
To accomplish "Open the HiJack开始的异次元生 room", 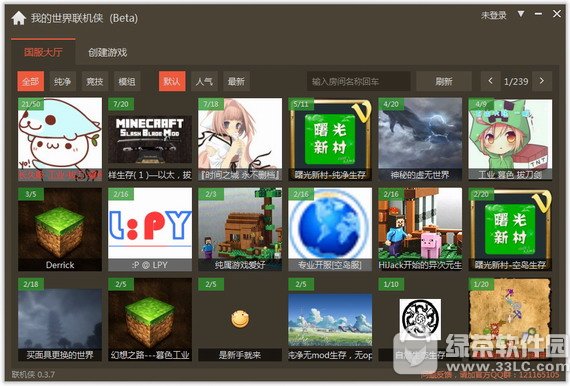I will click(x=420, y=229).
